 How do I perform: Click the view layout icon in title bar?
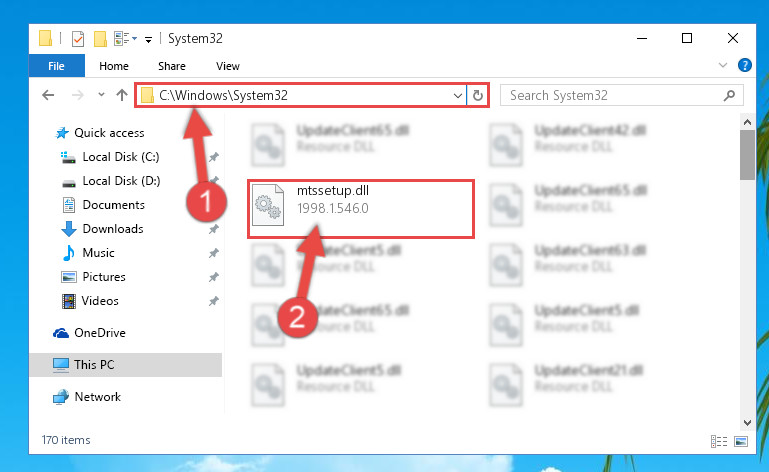pos(122,38)
